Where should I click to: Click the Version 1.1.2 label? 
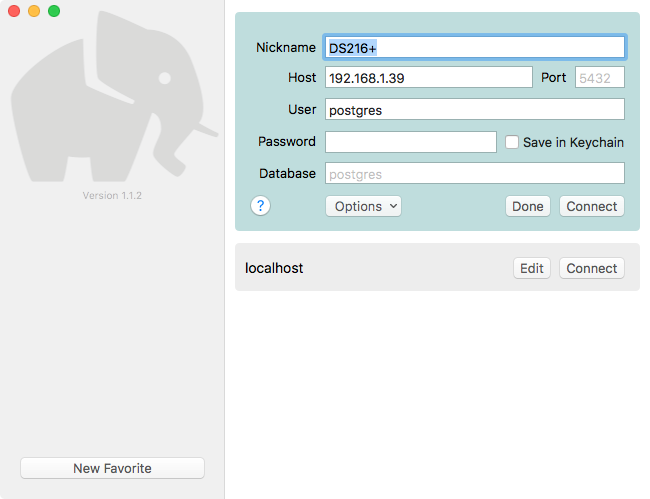click(112, 196)
